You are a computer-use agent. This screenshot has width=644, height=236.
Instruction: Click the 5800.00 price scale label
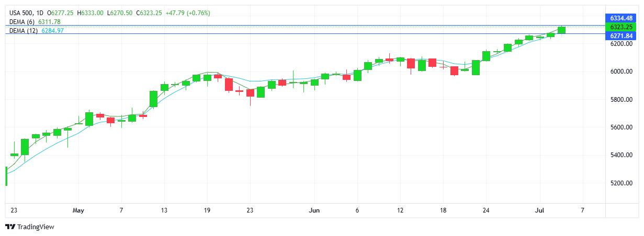point(621,100)
